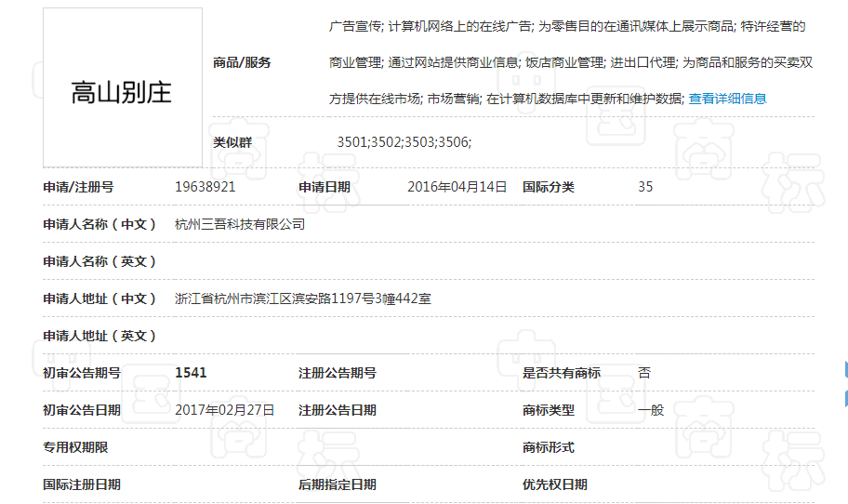Select the application date 2016年04月14日
The image size is (848, 504).
(x=457, y=187)
